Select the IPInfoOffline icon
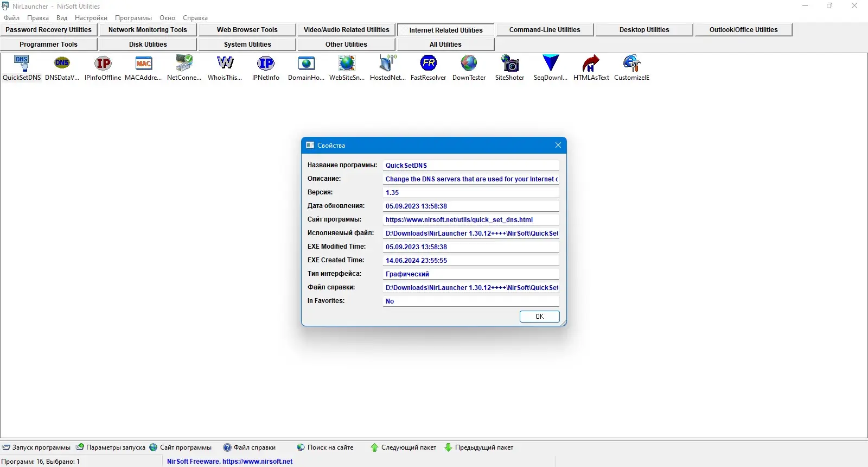The width and height of the screenshot is (868, 467). [103, 64]
